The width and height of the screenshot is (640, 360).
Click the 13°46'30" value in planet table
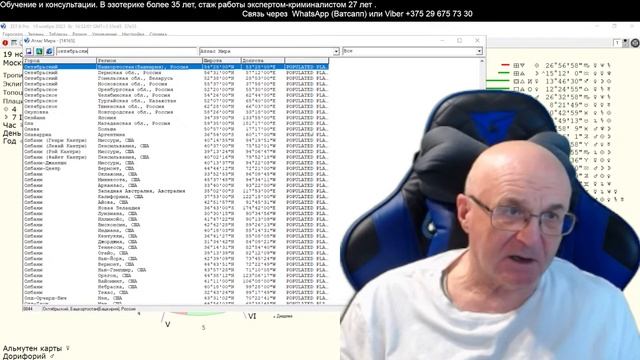coord(563,81)
